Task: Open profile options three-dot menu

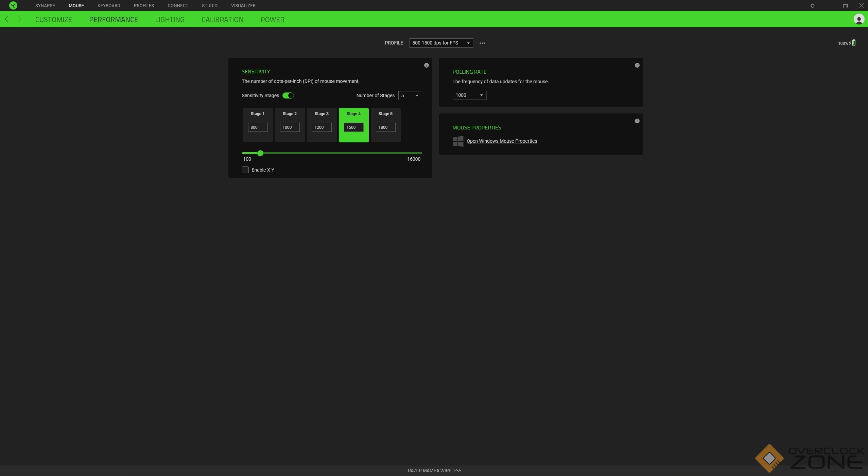Action: coord(482,43)
